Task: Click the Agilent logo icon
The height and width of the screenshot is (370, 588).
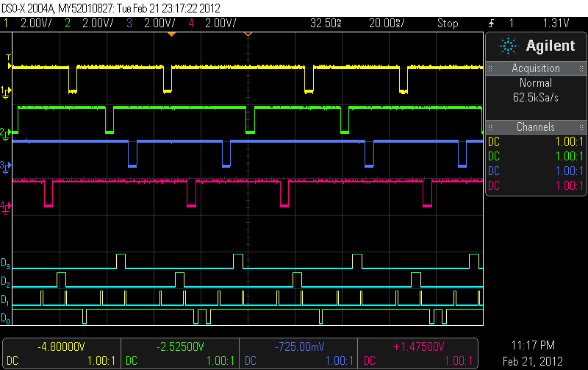Action: [509, 46]
